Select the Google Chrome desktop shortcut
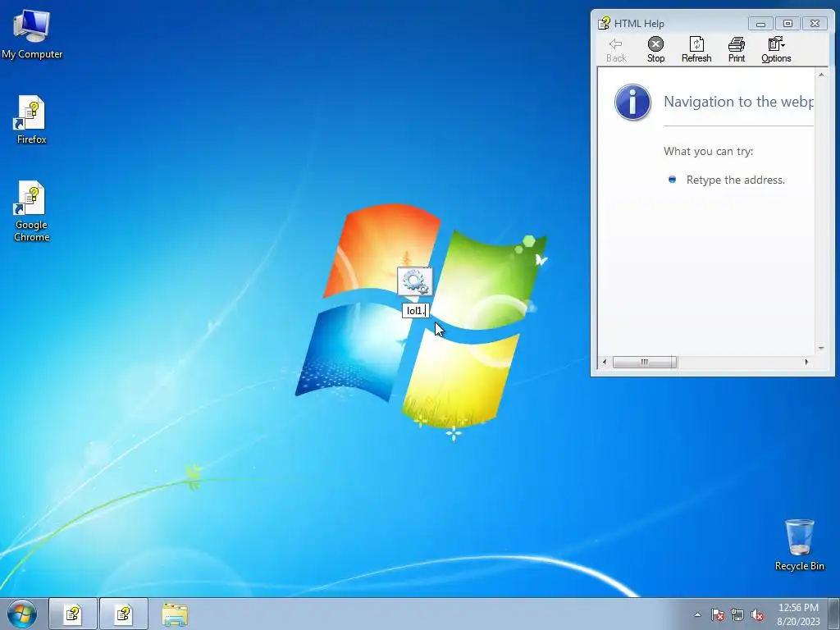Image resolution: width=840 pixels, height=630 pixels. pyautogui.click(x=32, y=211)
